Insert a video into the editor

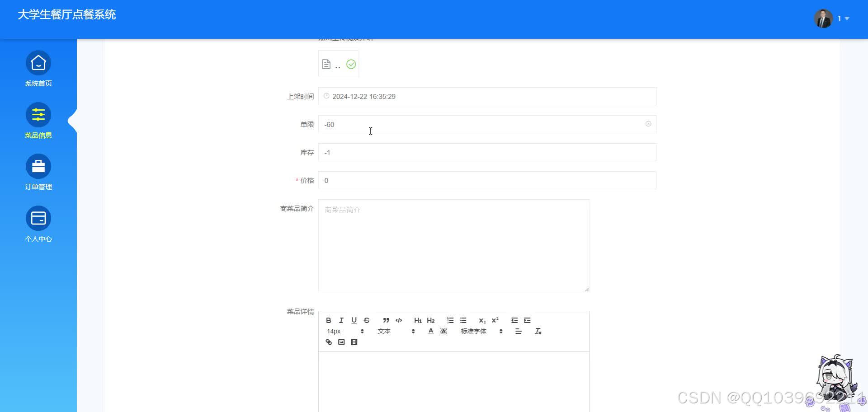(354, 342)
